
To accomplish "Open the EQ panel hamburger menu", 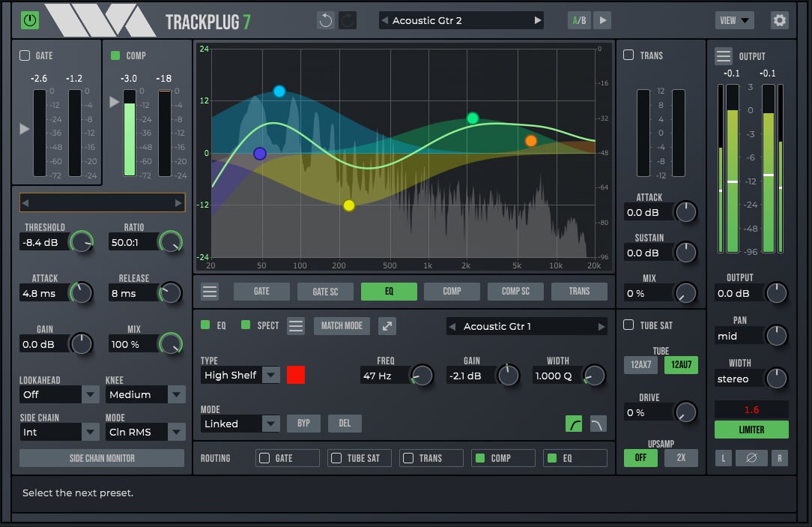I will coord(296,326).
